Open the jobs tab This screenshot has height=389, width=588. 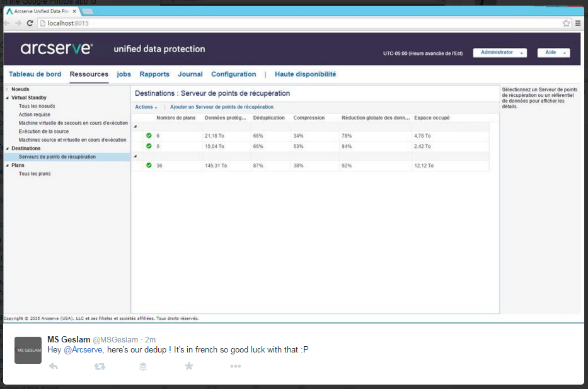point(124,74)
